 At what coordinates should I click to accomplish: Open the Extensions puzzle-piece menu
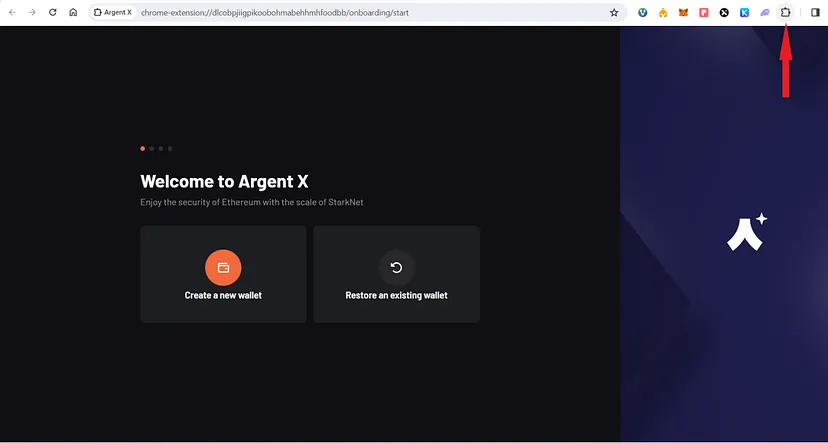785,12
